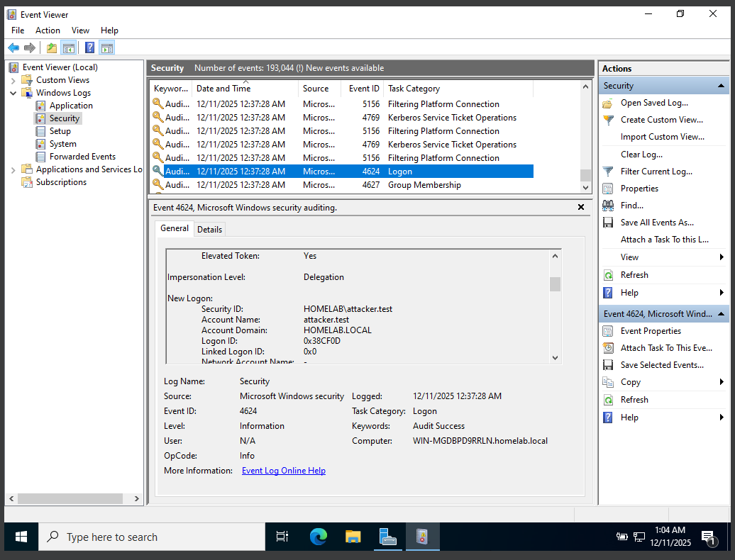735x560 pixels.
Task: Open the Event Log Online Help link
Action: point(284,471)
